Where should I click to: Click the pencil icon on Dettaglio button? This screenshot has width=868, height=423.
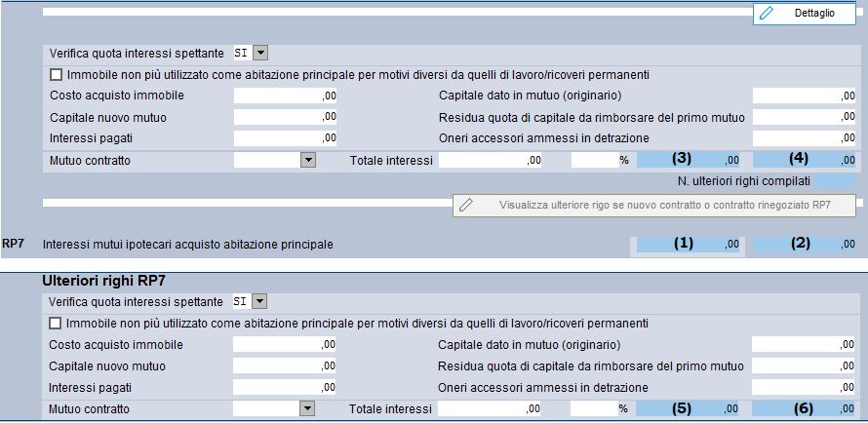point(767,14)
